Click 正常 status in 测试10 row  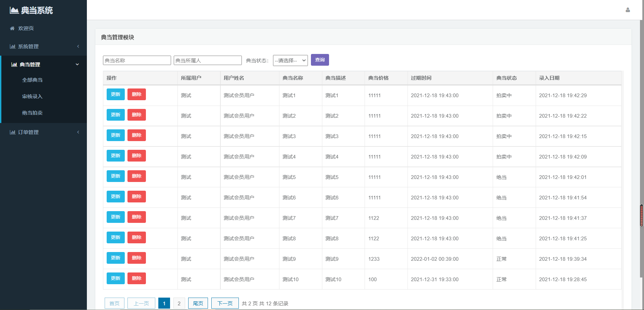[501, 280]
